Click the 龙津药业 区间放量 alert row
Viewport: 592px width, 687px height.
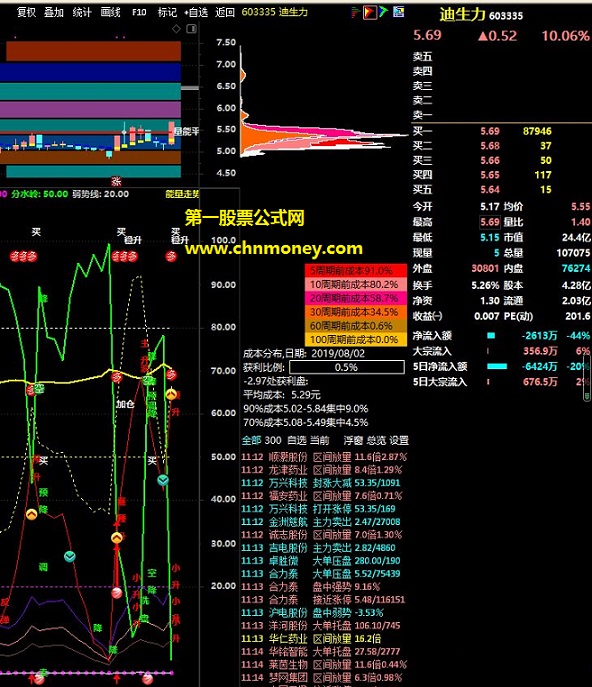[x=324, y=470]
